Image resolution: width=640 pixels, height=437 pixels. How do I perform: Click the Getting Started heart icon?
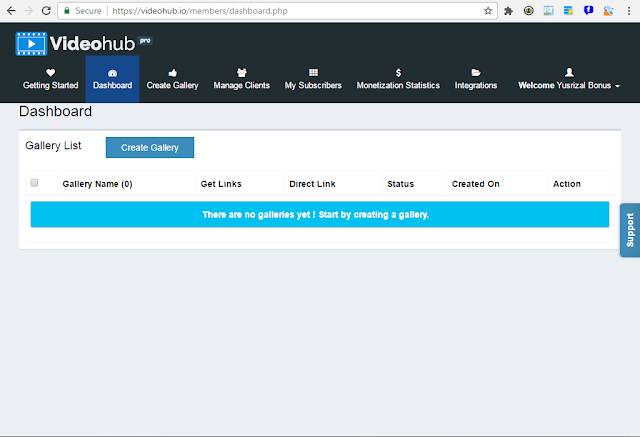(x=51, y=73)
